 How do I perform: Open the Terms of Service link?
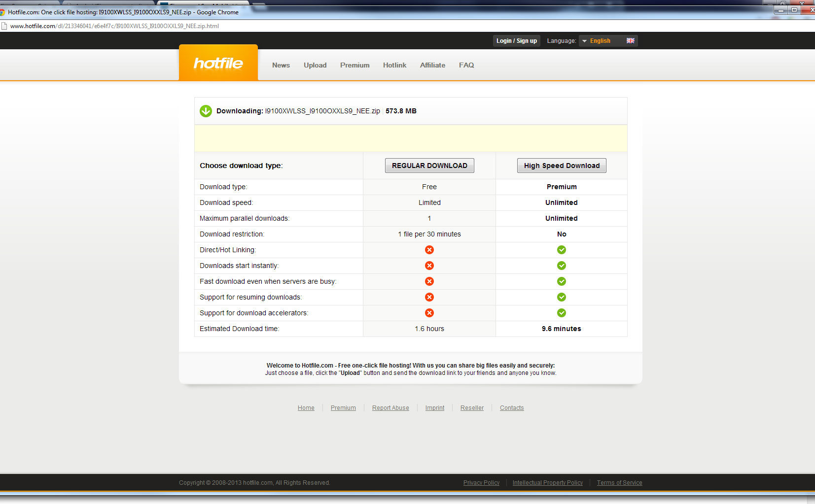click(619, 483)
